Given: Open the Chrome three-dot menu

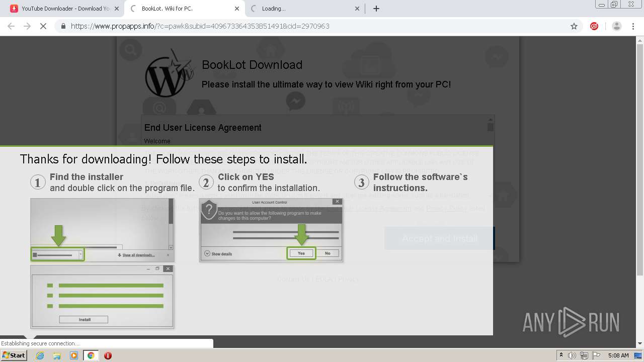Looking at the screenshot, I should [633, 26].
